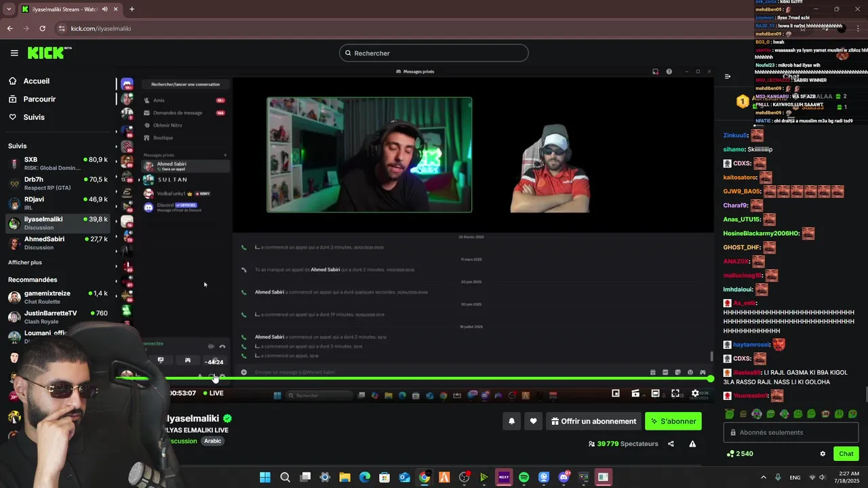Click the Kick logo
The height and width of the screenshot is (488, 868).
(x=49, y=53)
